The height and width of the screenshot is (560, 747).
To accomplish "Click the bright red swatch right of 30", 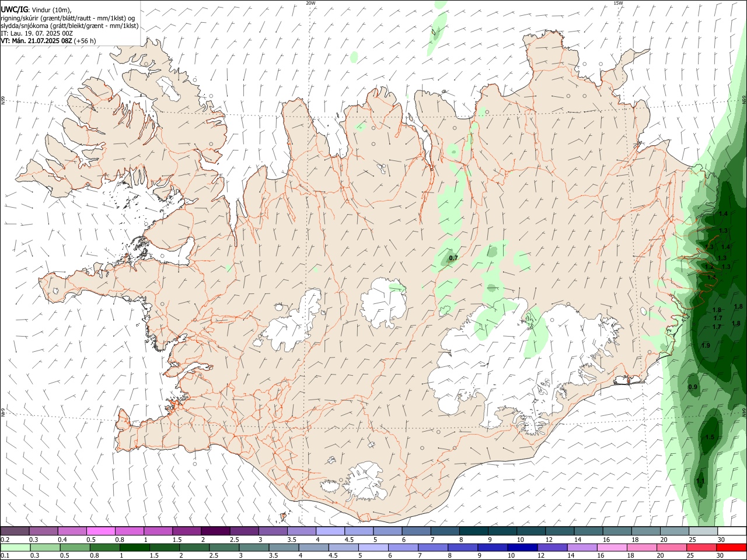I will pyautogui.click(x=732, y=547).
